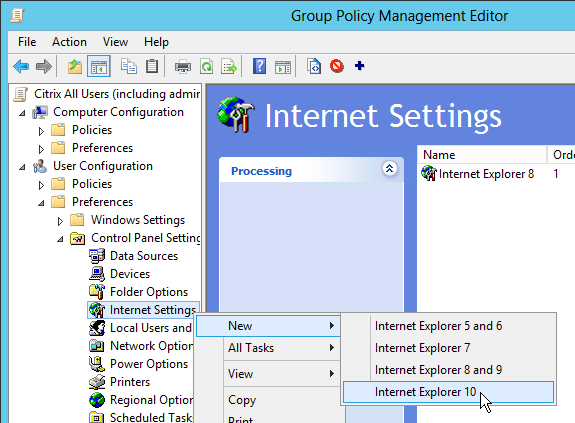Select the Computer Configuration tree label

point(118,112)
